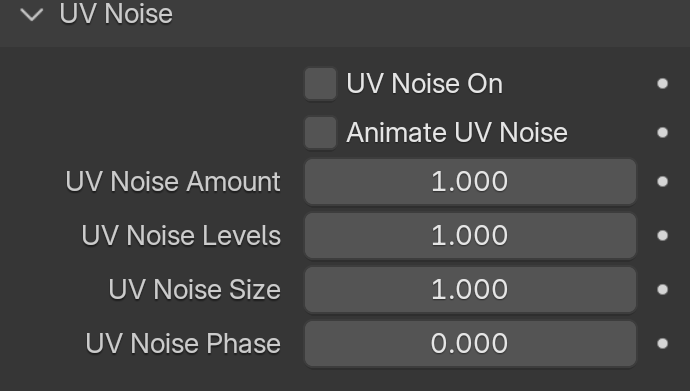Click the UV Noise Size label
Screen dimensions: 690x391
point(195,289)
